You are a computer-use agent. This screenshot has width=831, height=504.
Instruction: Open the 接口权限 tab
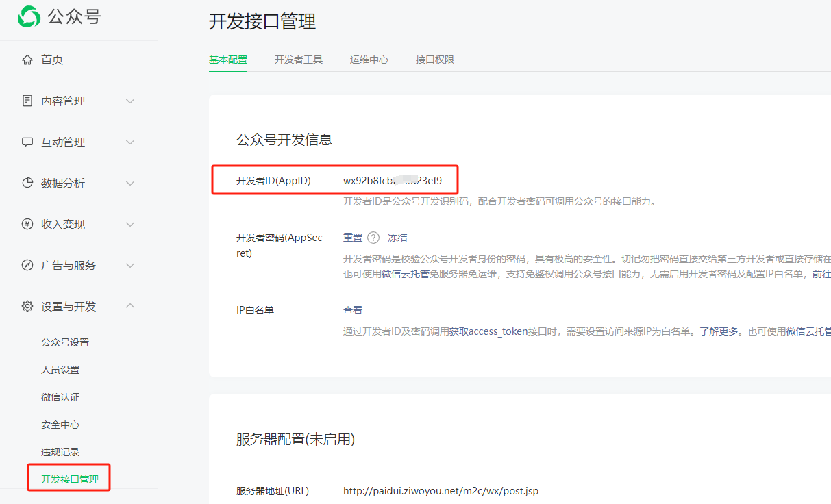435,60
